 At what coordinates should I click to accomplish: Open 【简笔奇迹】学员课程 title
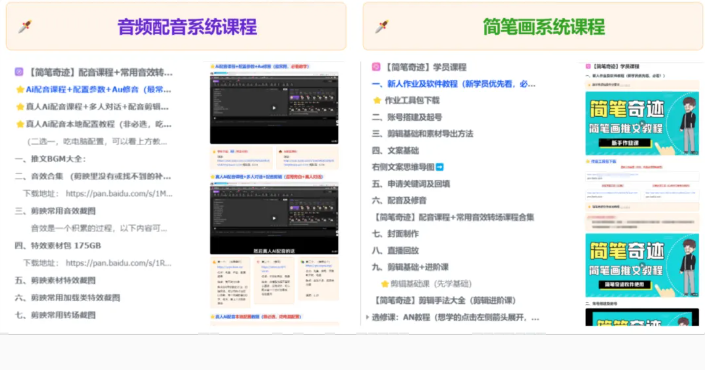[x=425, y=67]
